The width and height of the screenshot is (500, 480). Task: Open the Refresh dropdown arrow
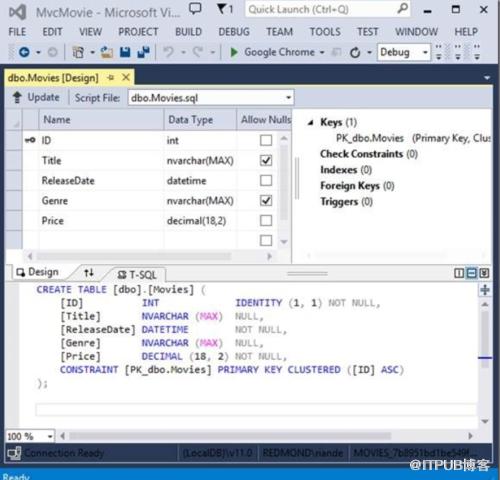click(369, 52)
